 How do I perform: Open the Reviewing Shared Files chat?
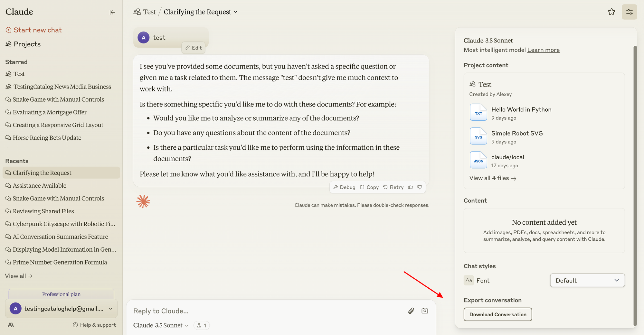click(61, 211)
